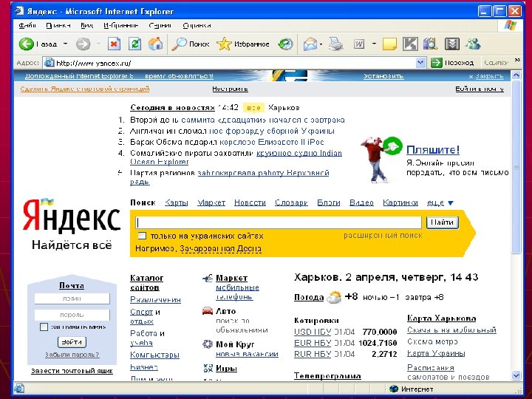Stop page loading with red X icon
The image size is (532, 399).
coord(115,44)
